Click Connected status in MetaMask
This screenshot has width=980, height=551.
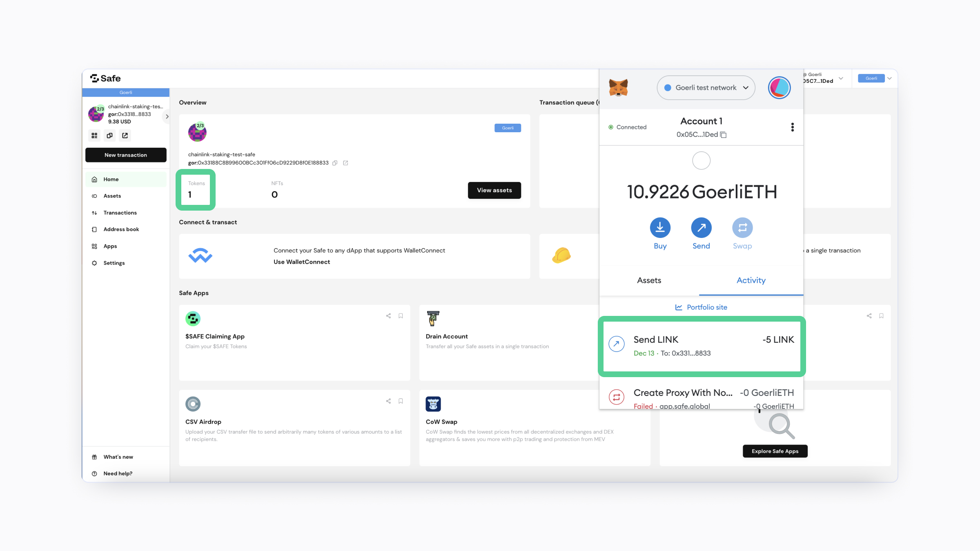(628, 127)
